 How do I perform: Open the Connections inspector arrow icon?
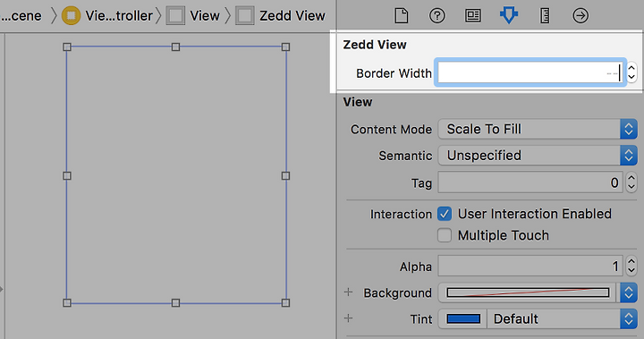[x=580, y=16]
